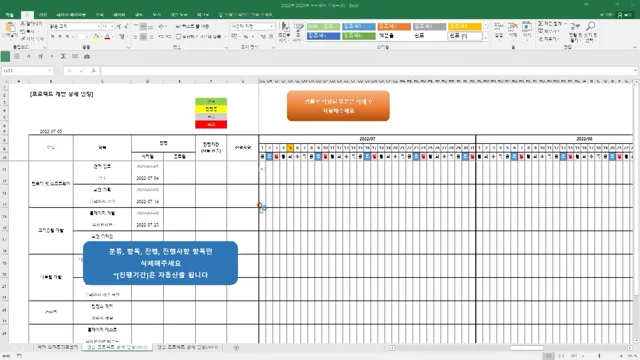Switch to the Insert ribbon tab
Screen dimensions: 640x360
[43, 15]
